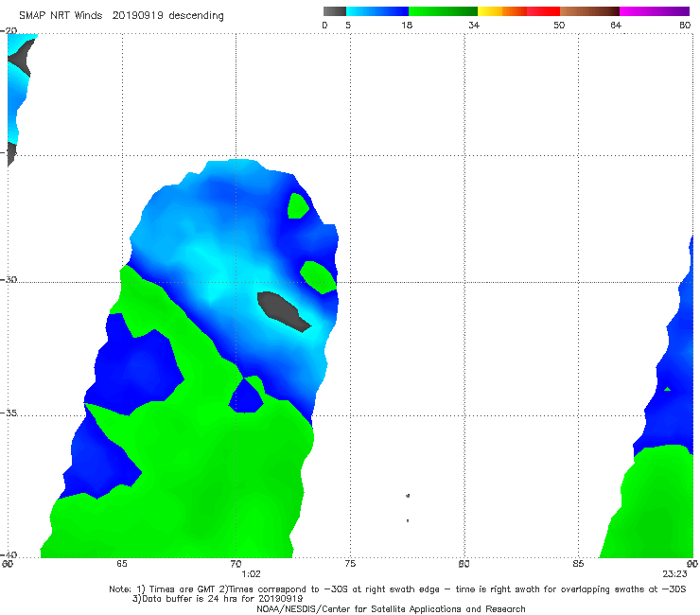Click the yellow-orange segment of the color bar
700x615 pixels.
coord(502,11)
